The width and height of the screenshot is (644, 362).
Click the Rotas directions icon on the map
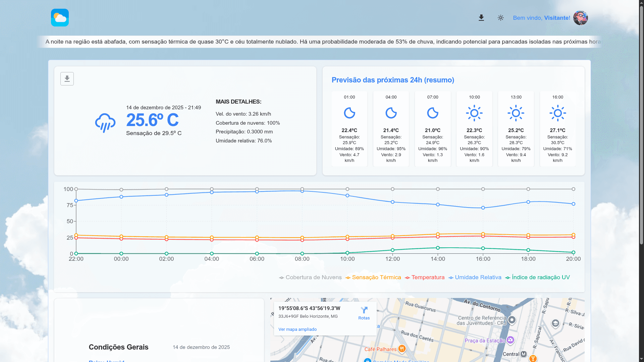click(364, 310)
